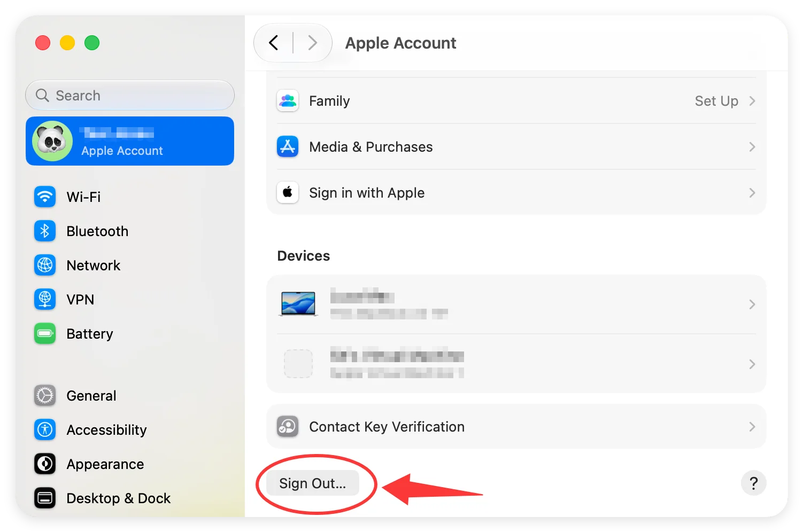This screenshot has height=532, width=803.
Task: Click the Contact Key Verification label
Action: pyautogui.click(x=387, y=427)
